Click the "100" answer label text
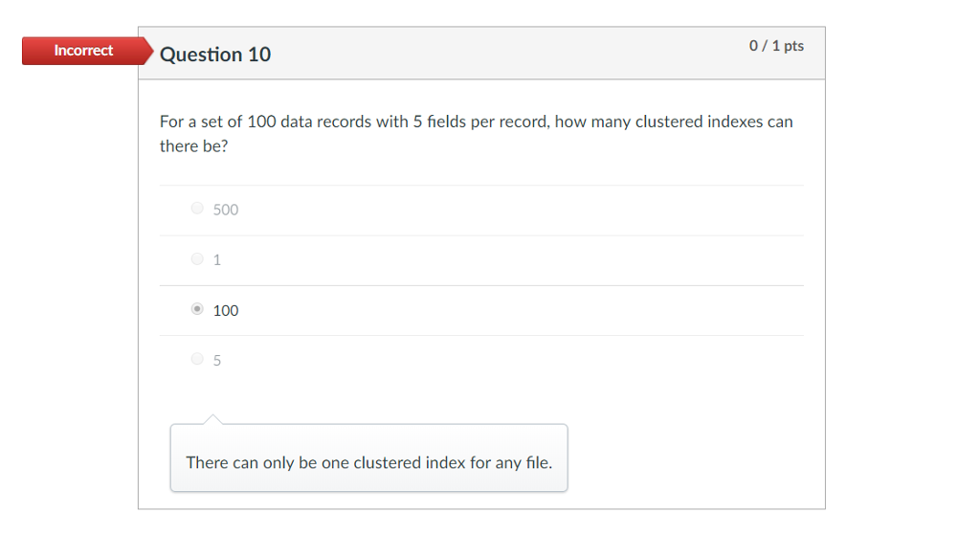The width and height of the screenshot is (980, 535). click(226, 311)
